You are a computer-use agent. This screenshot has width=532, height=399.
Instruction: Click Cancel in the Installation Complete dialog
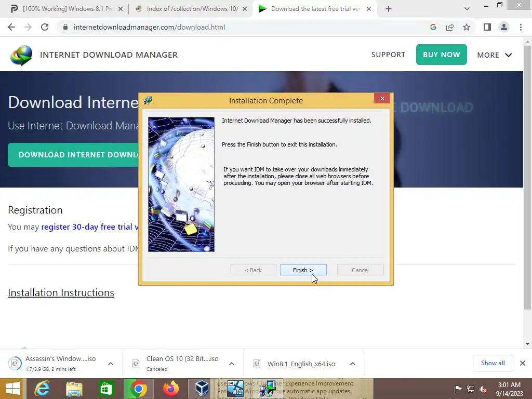361,270
